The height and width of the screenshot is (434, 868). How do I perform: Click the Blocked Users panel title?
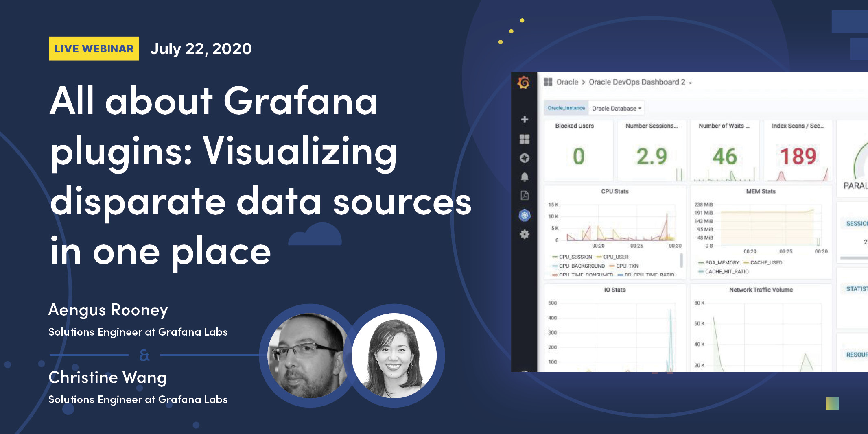click(574, 126)
